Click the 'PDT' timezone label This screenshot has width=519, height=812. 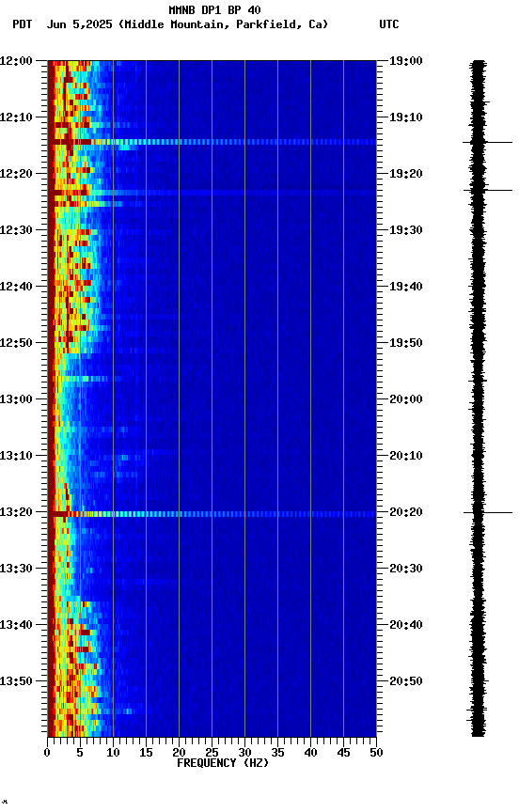coord(23,24)
